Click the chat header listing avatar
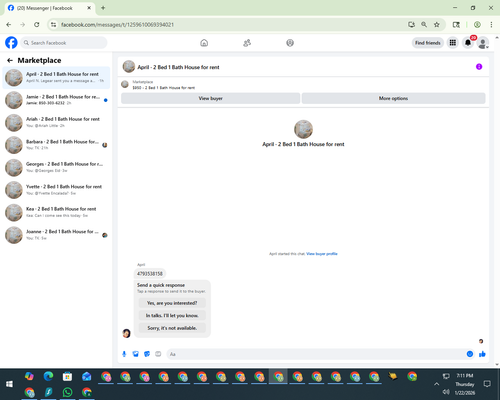This screenshot has width=500, height=400. pyautogui.click(x=129, y=67)
